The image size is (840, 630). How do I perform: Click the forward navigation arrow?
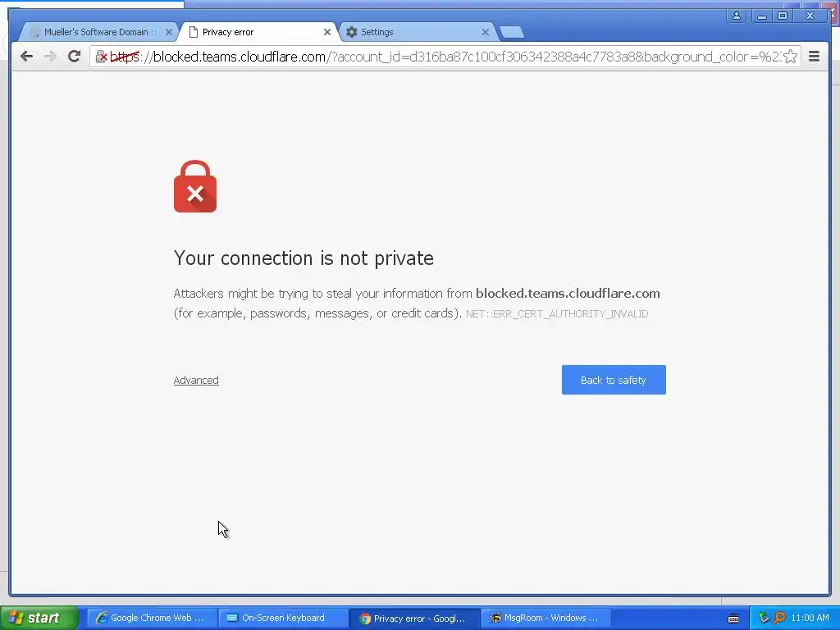50,57
